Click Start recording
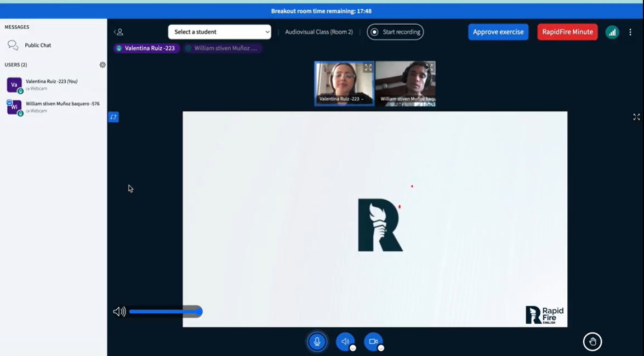This screenshot has height=356, width=644. (x=395, y=32)
